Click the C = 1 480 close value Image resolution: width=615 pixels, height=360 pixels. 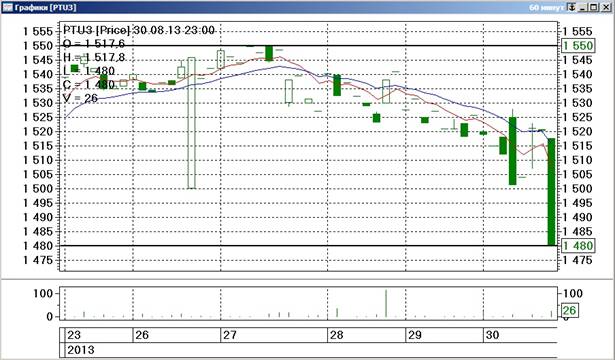click(x=89, y=85)
